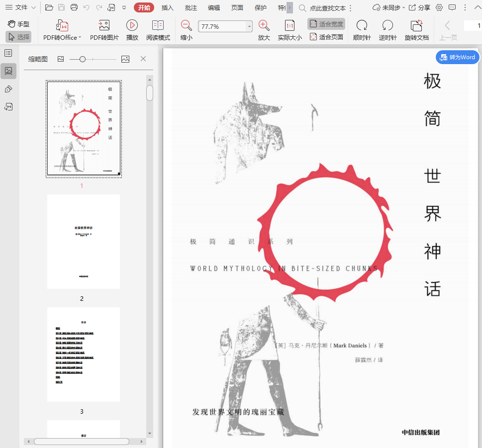This screenshot has width=482, height=448.
Task: Click the undo arrow icon
Action: pos(87,7)
